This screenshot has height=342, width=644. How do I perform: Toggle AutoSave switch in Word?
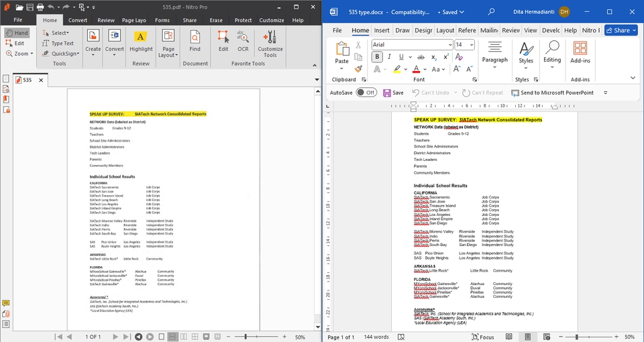[366, 93]
